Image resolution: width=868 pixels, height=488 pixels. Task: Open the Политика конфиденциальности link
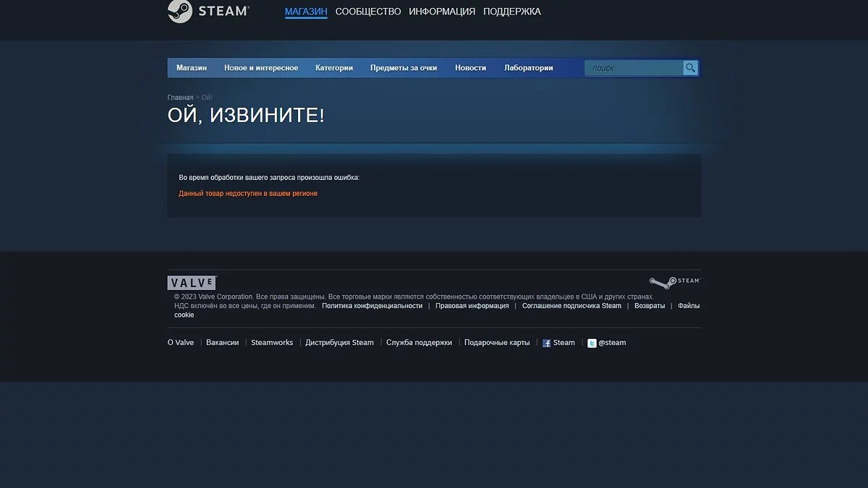[x=372, y=306]
